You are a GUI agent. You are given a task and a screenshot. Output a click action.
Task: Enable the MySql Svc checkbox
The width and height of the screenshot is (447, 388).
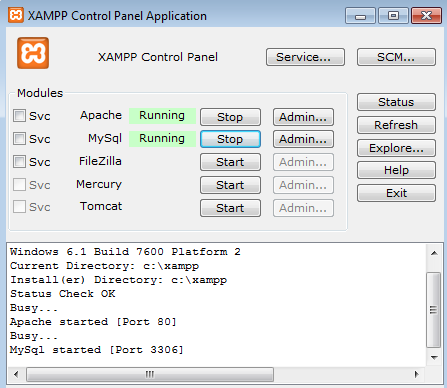point(19,139)
